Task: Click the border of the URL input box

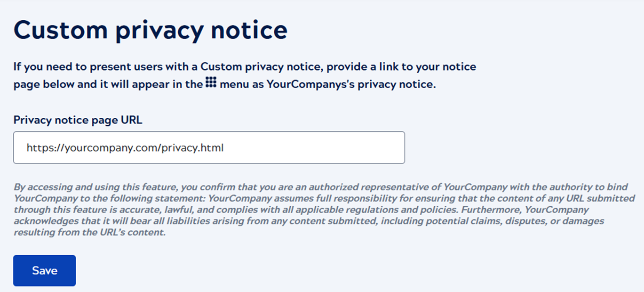Action: coord(209,132)
